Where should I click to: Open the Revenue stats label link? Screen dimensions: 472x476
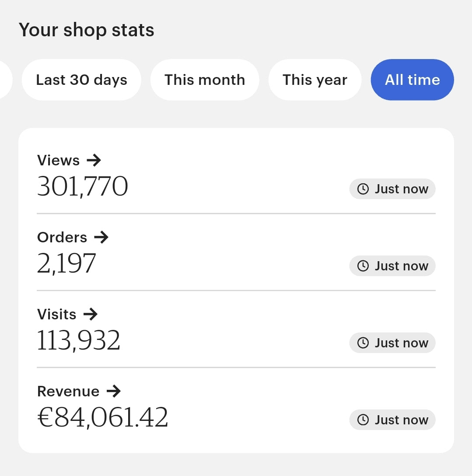click(68, 391)
